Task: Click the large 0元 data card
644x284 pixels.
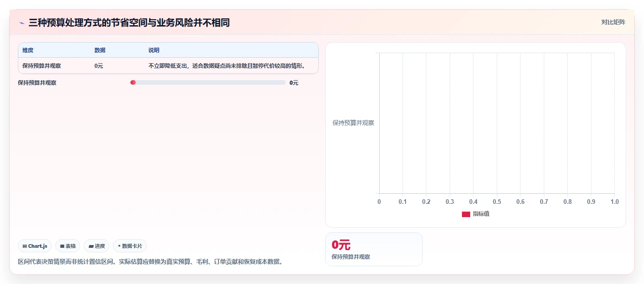Action: click(x=374, y=249)
